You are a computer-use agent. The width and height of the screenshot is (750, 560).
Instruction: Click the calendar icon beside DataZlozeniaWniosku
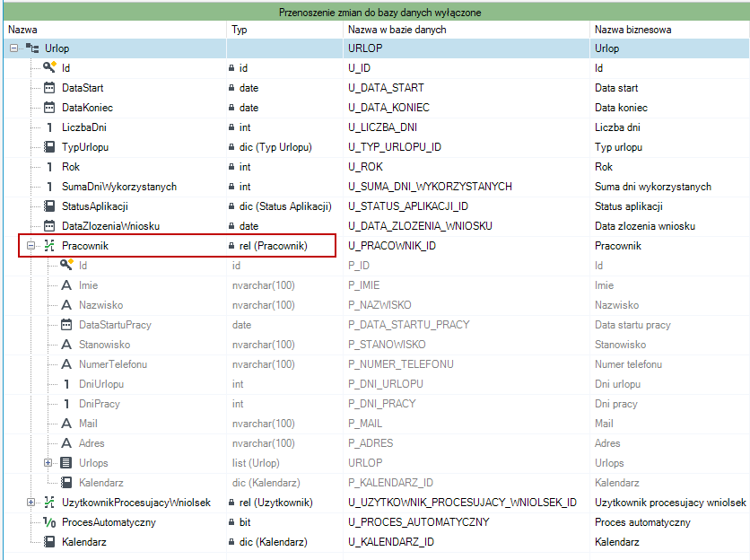[x=49, y=226]
